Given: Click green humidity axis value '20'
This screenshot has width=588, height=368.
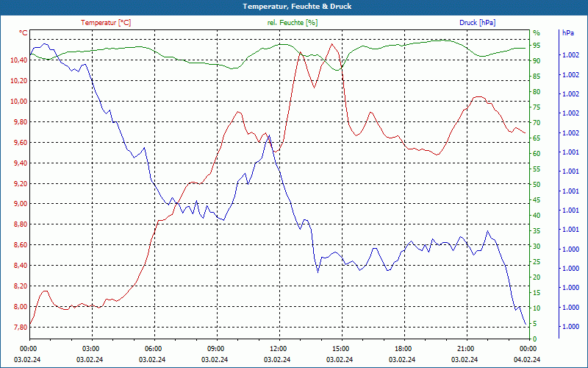Looking at the screenshot, I should (x=537, y=277).
